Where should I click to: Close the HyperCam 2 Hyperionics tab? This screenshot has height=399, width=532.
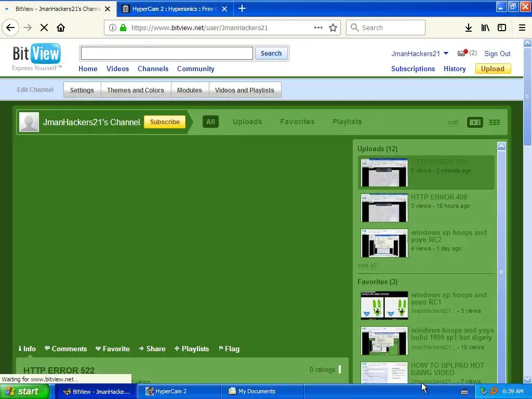click(x=224, y=9)
